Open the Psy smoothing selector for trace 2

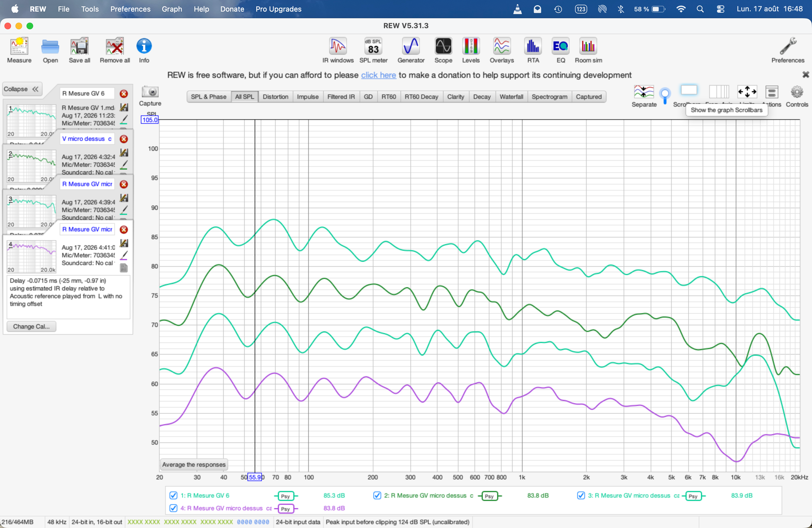489,496
